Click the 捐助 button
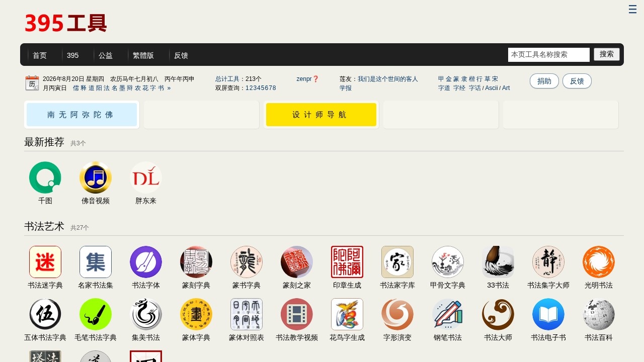Image resolution: width=644 pixels, height=362 pixels. click(x=544, y=81)
